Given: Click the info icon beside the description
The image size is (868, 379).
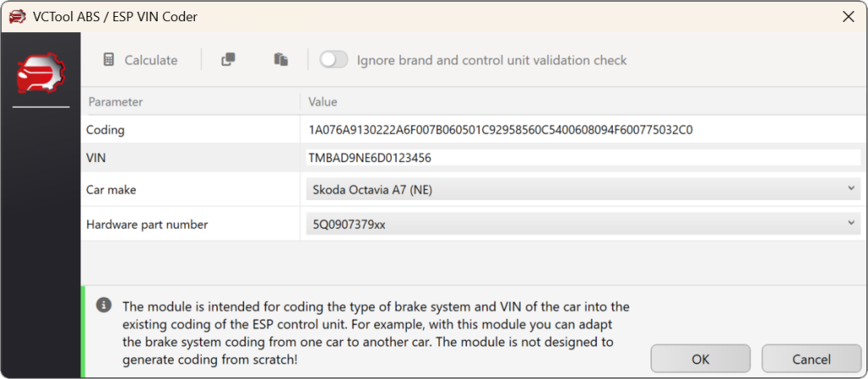Looking at the screenshot, I should pos(103,304).
